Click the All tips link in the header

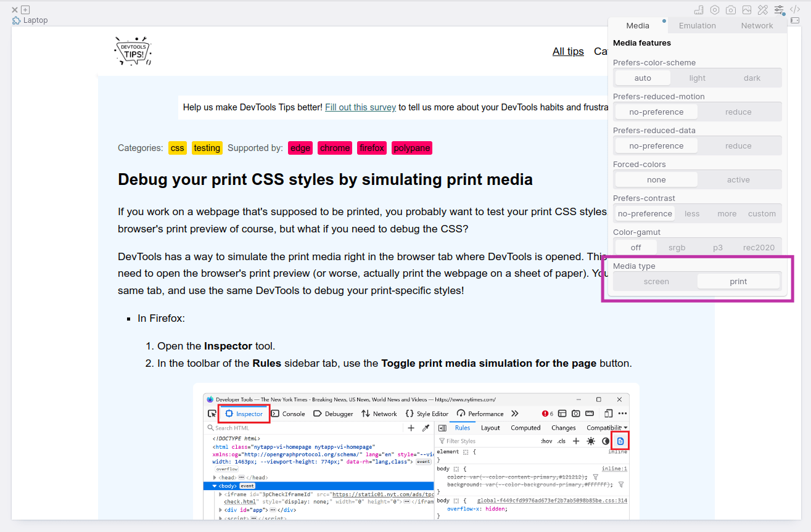click(568, 51)
